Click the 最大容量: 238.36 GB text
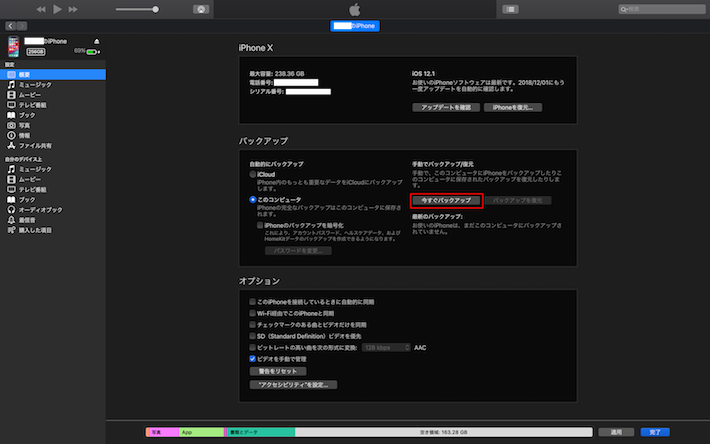Screen dimensions: 710x444 [x=277, y=73]
